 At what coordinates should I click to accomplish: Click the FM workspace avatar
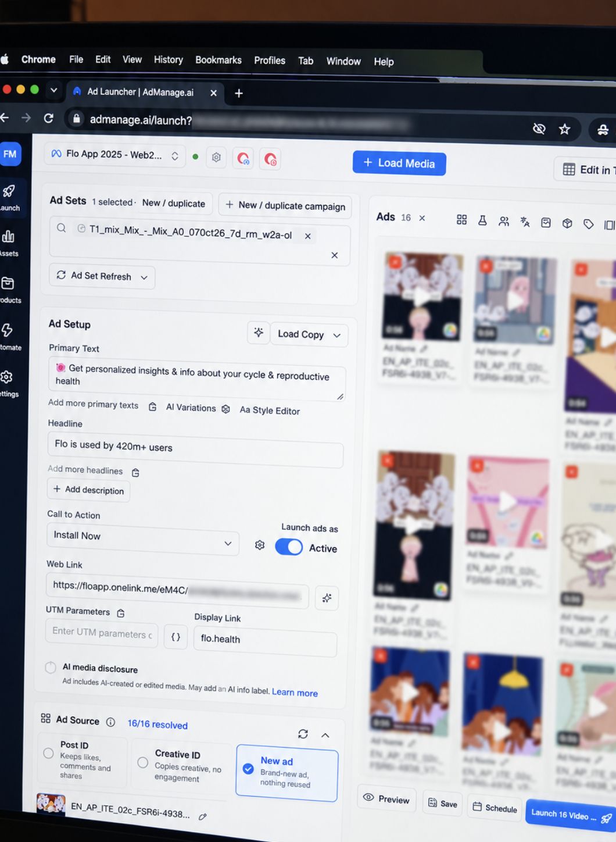coord(10,154)
